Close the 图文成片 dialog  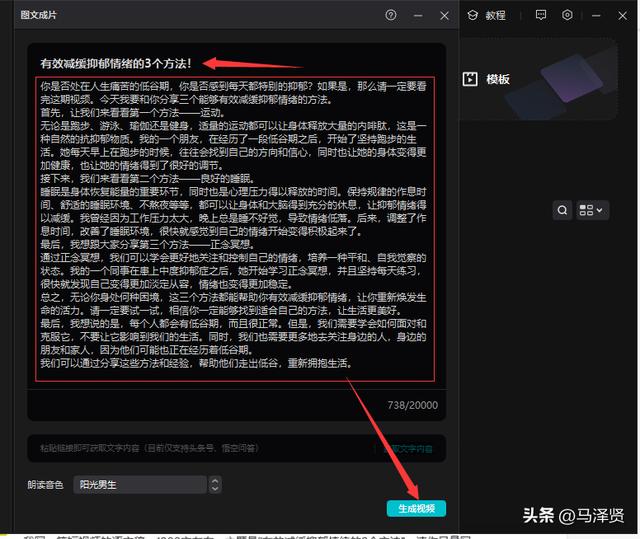tap(444, 16)
